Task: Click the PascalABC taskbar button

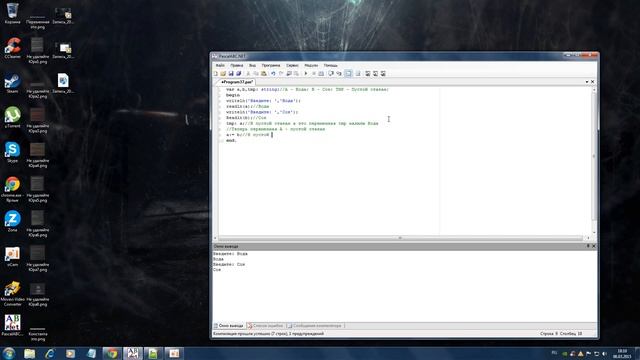Action: [133, 353]
